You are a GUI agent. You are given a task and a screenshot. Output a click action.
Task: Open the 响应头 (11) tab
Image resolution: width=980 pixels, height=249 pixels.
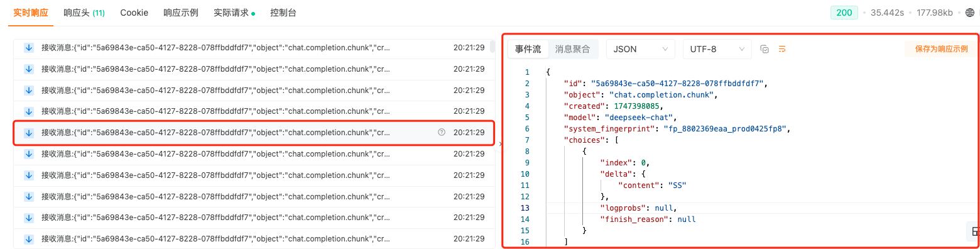coord(84,13)
